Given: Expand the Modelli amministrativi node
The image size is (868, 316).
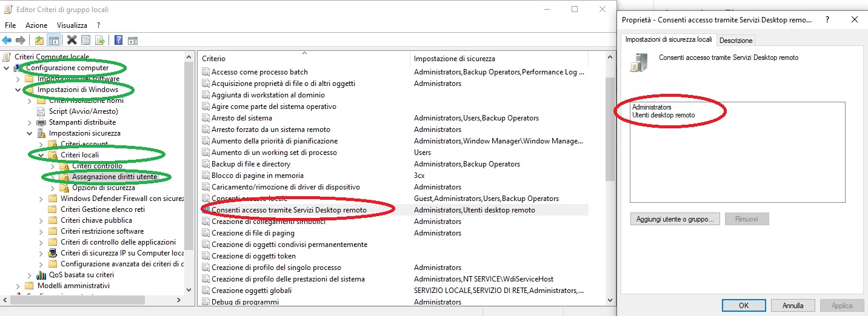Looking at the screenshot, I should pos(18,286).
